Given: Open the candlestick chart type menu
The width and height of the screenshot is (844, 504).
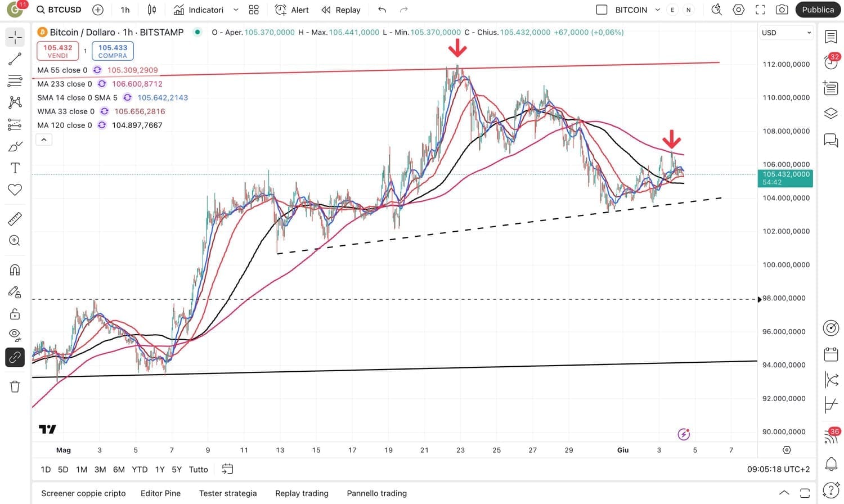Looking at the screenshot, I should 152,10.
